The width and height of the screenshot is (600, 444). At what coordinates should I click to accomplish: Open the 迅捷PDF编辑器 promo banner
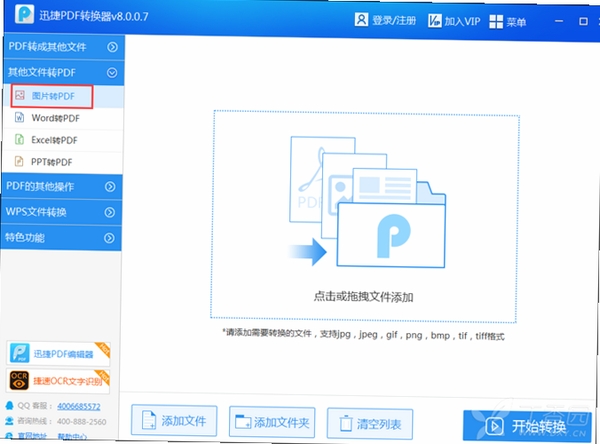(x=59, y=353)
